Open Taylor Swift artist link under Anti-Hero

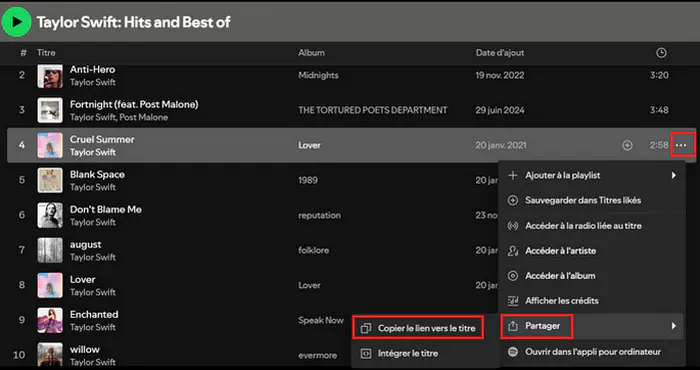[92, 82]
